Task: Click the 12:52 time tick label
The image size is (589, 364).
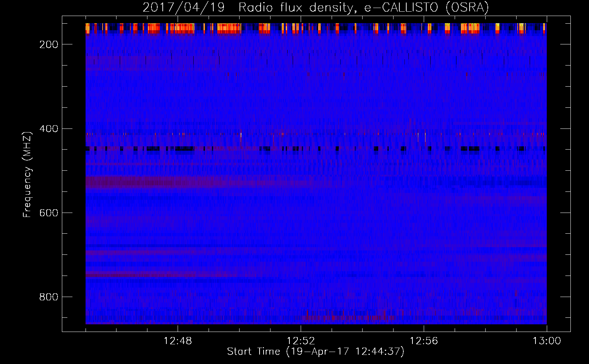Action: 301,341
